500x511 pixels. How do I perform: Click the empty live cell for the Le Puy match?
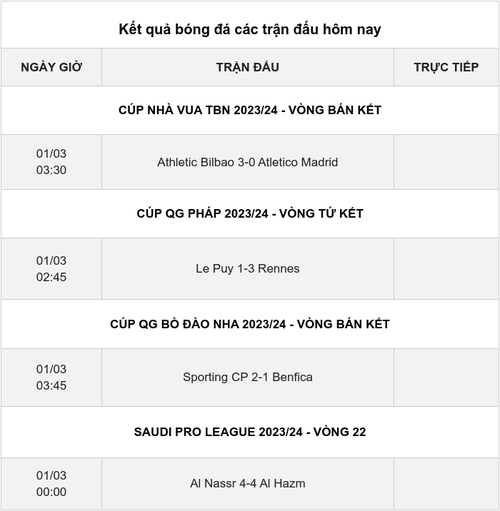(446, 269)
